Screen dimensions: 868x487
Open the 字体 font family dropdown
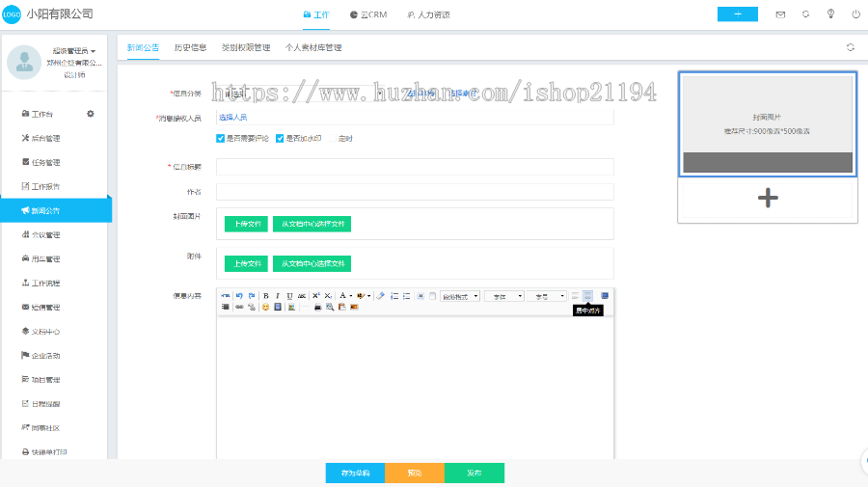click(503, 296)
